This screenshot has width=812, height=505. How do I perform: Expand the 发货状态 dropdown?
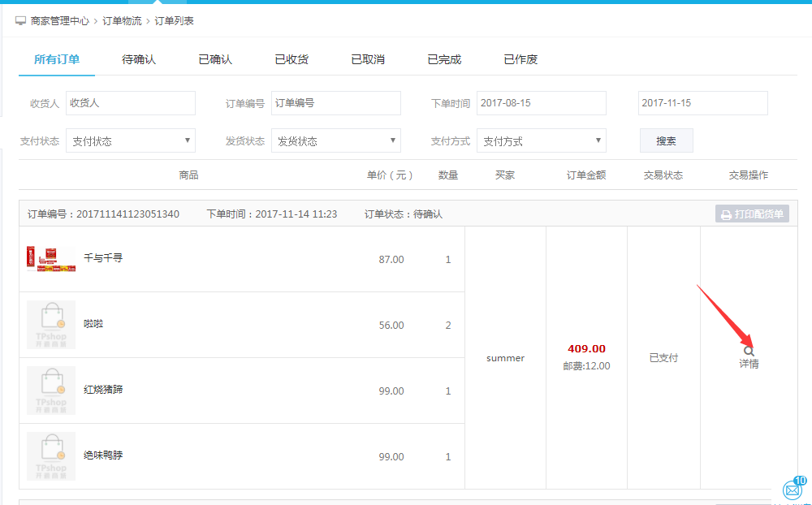point(335,140)
